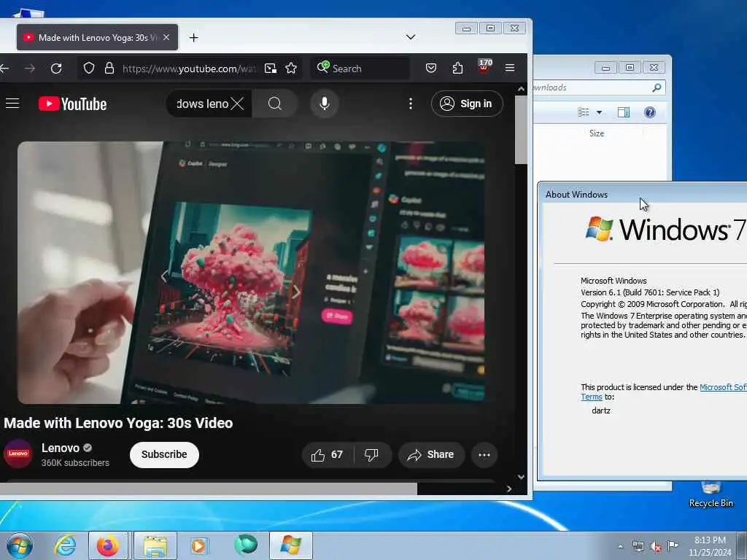Click the network tray icon
The image size is (747, 560).
638,546
